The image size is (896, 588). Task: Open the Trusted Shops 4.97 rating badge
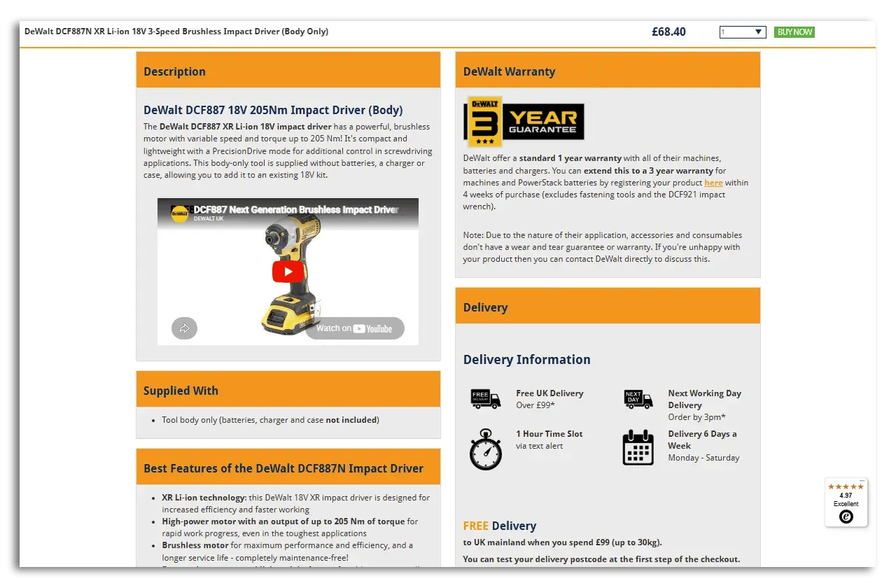[846, 503]
